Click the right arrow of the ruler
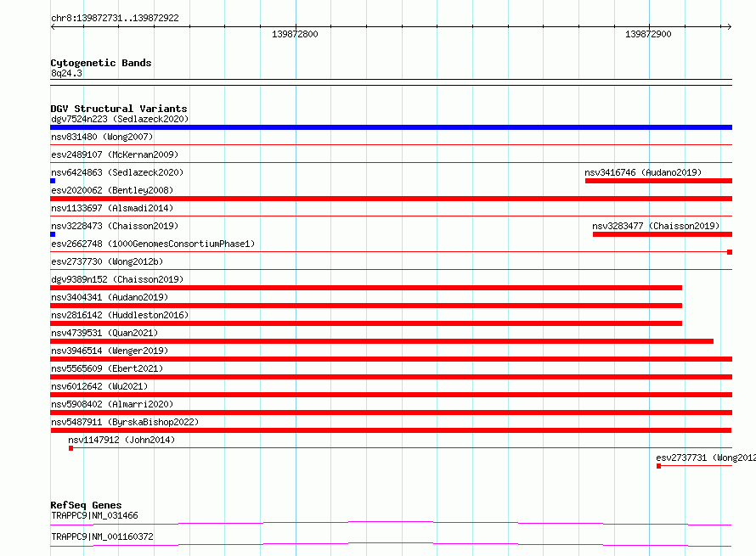The height and width of the screenshot is (556, 756). 729,26
